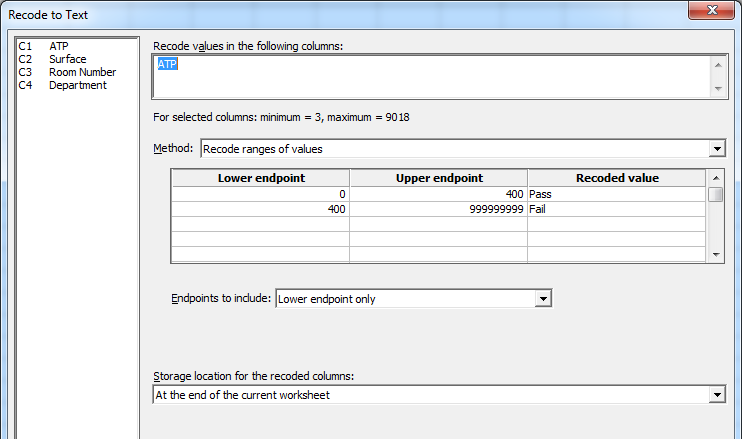Image resolution: width=742 pixels, height=439 pixels.
Task: Click lower endpoint cell containing 0
Action: pyautogui.click(x=260, y=194)
